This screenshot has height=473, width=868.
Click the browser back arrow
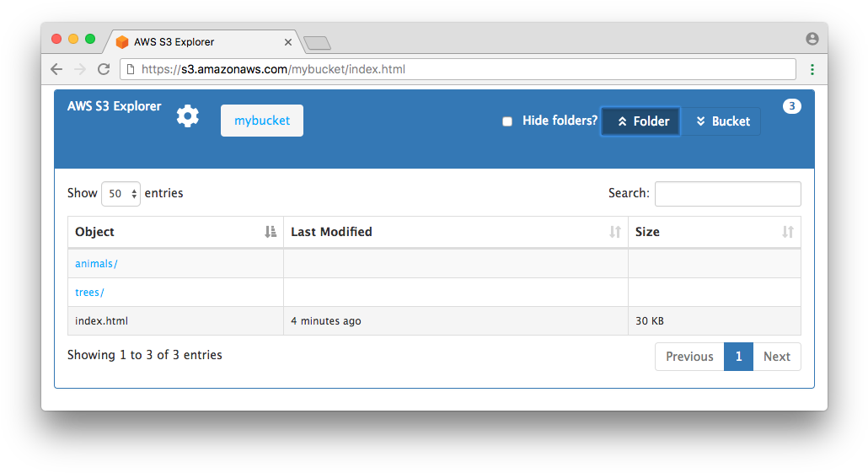click(56, 69)
